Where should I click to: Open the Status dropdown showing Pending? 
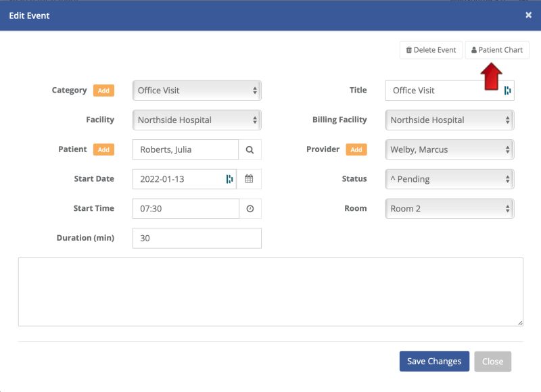coord(450,179)
